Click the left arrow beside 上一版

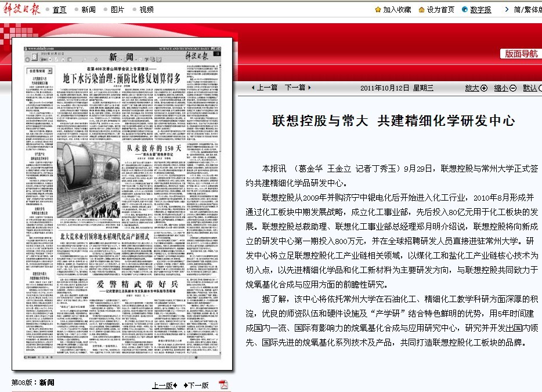[175, 386]
